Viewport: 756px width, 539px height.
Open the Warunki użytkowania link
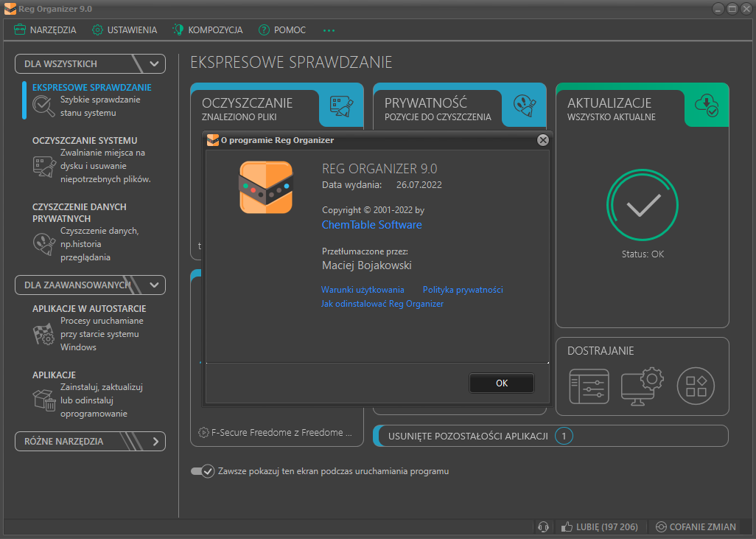363,290
